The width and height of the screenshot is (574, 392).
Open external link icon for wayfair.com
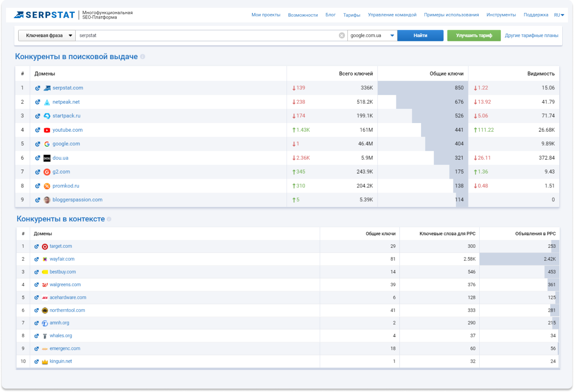37,259
